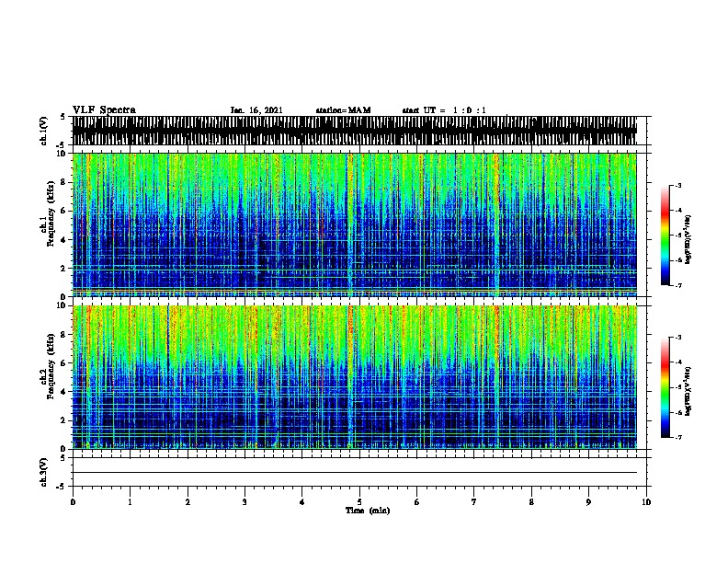Click time tick label "5" on x-axis
Screen dimensions: 728x563
(359, 502)
